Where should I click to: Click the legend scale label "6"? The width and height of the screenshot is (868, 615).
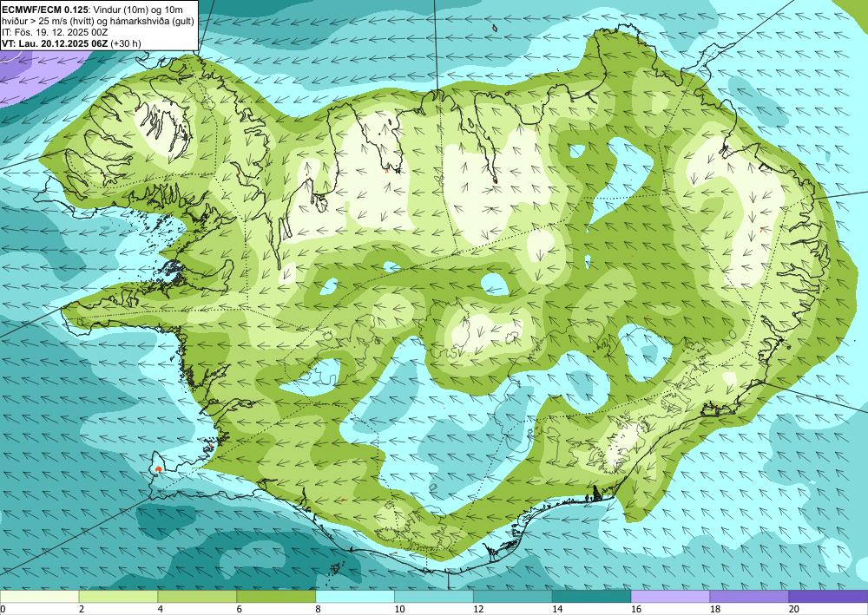tap(240, 610)
